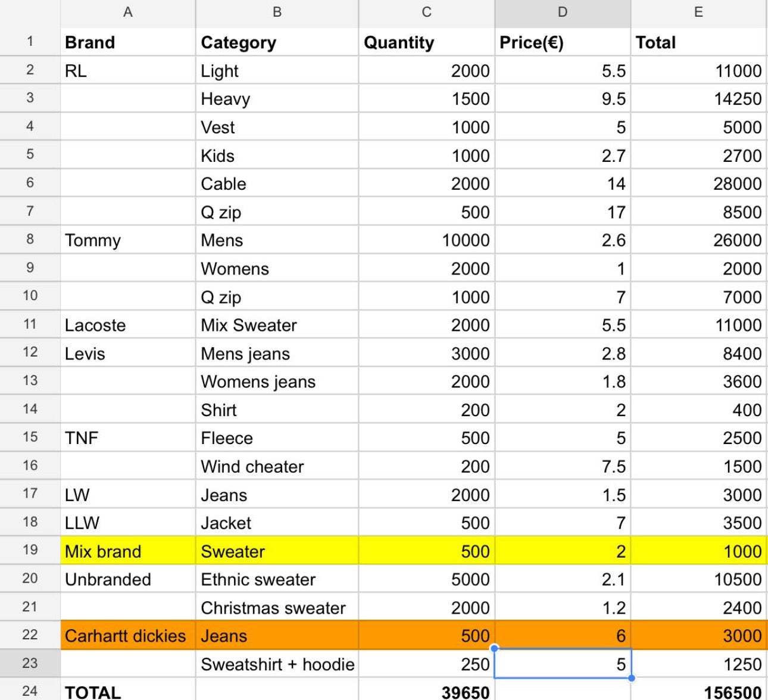Click the Price(€) header cell

(x=563, y=42)
